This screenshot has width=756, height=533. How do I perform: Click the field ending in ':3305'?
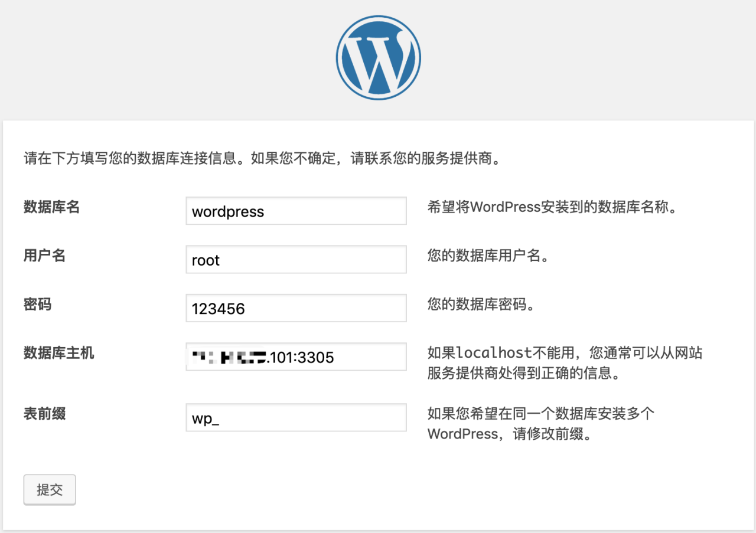295,357
